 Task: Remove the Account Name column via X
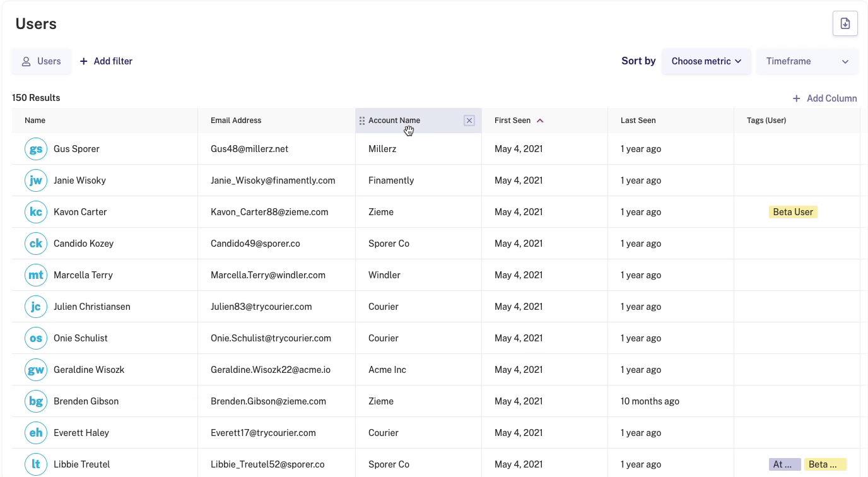[469, 121]
